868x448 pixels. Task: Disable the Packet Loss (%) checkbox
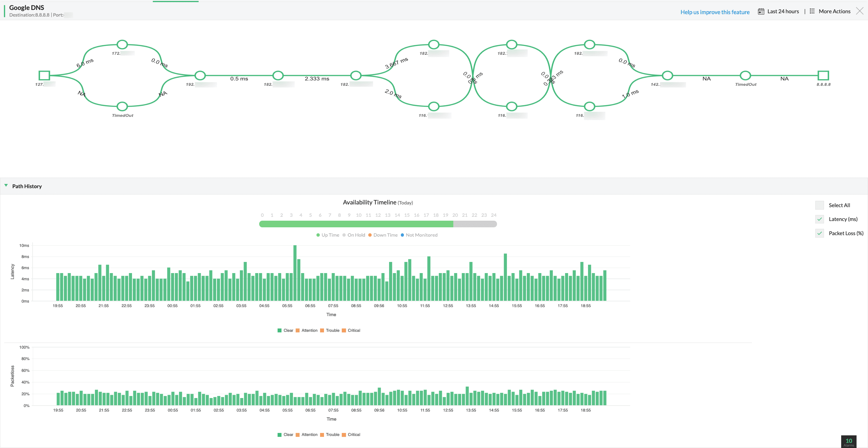pyautogui.click(x=820, y=233)
